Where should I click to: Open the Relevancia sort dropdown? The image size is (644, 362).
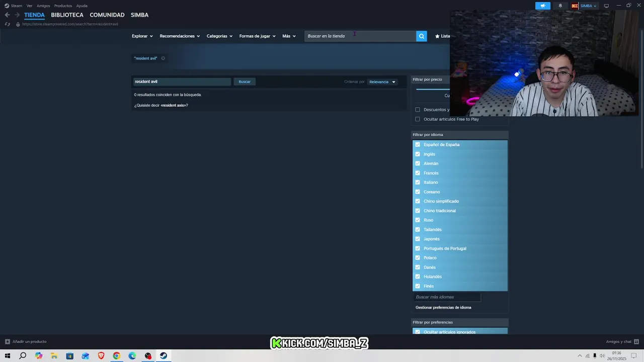[382, 82]
